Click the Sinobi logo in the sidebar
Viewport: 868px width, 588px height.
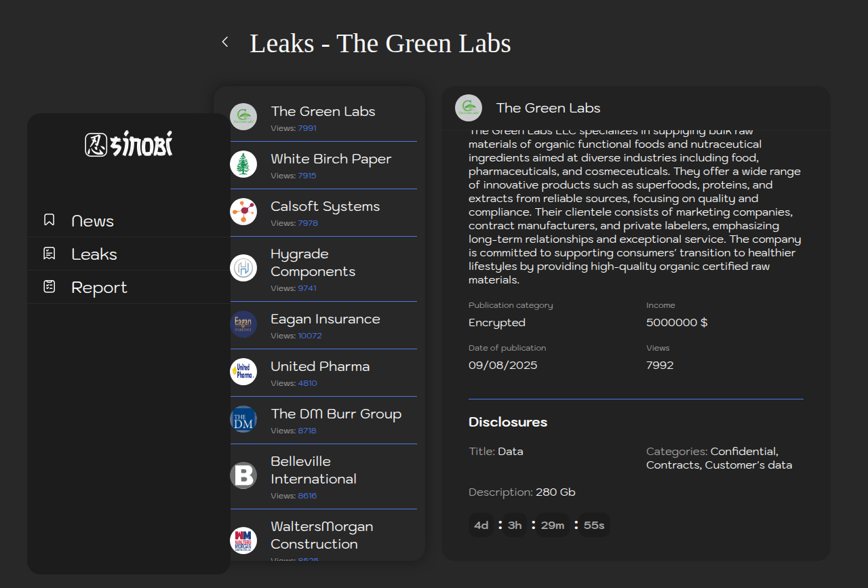click(129, 144)
